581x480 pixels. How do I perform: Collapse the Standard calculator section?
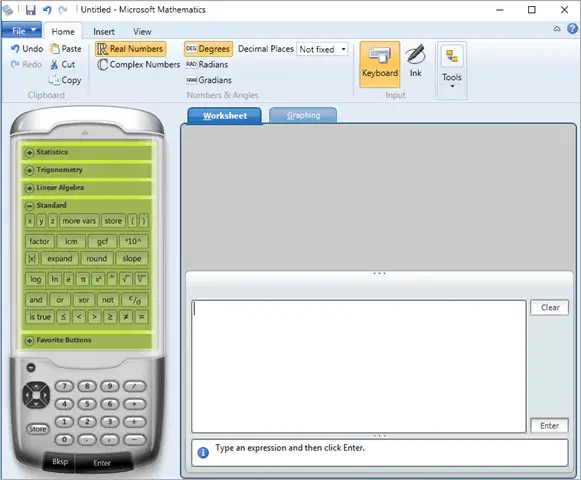pyautogui.click(x=29, y=206)
